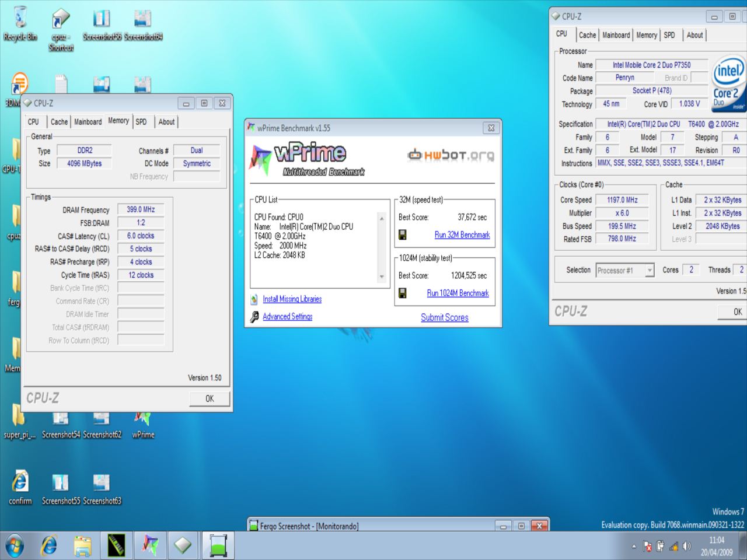This screenshot has height=560, width=747.
Task: Open Screenshot62 desktop file
Action: tap(102, 426)
